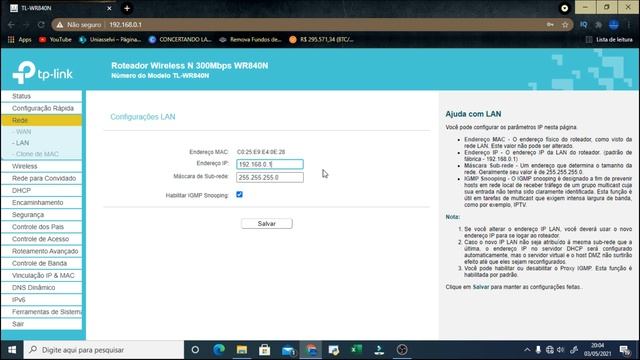Open Controle de Acesso
Viewport: 640px width, 360px height.
[42, 239]
